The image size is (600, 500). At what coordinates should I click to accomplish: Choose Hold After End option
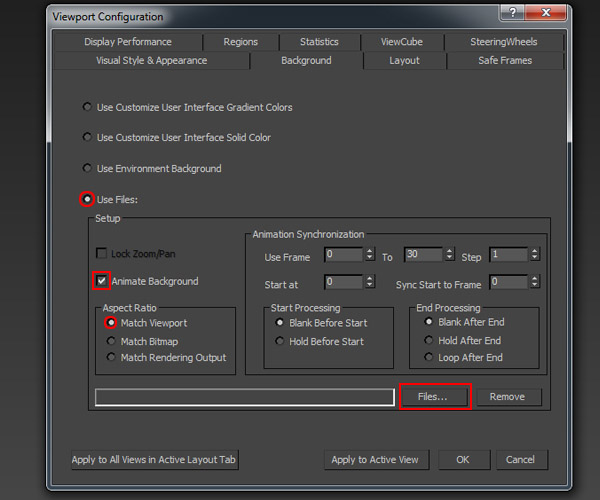coord(429,340)
